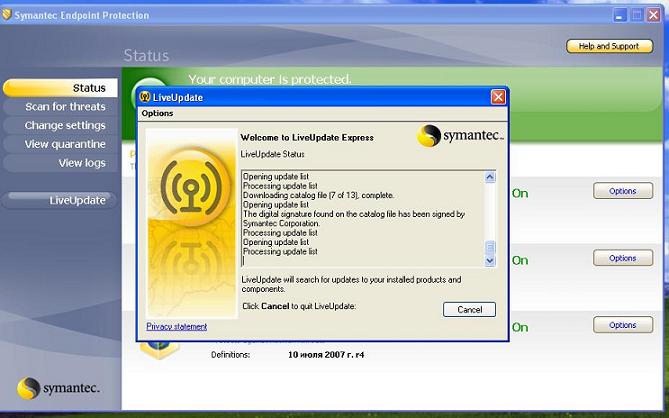
Task: Close the Symantec Endpoint Protection window
Action: click(x=654, y=15)
